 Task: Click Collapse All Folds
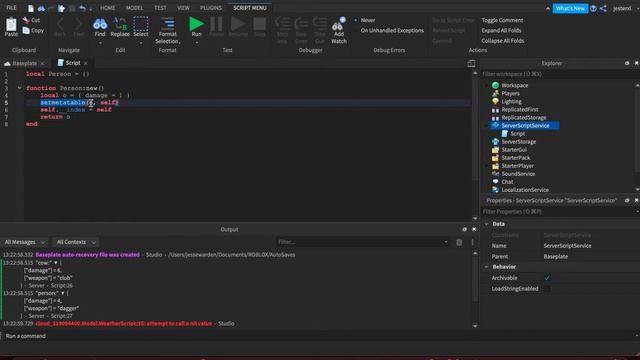pos(502,41)
